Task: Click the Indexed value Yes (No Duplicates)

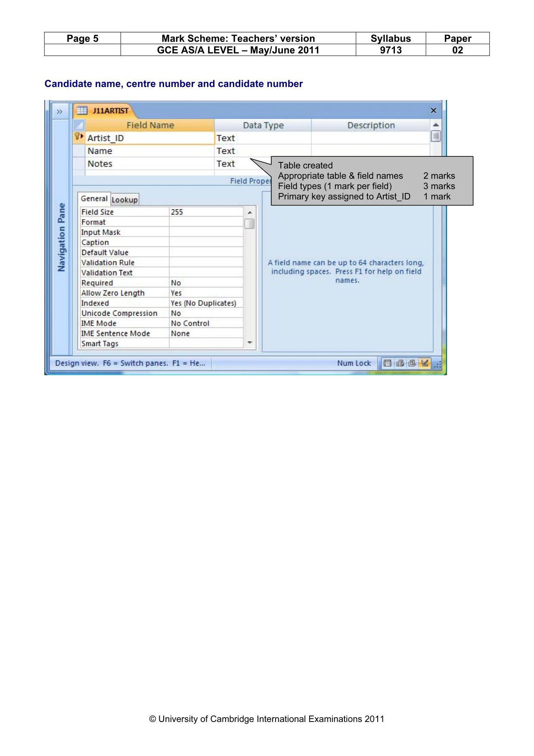Action: point(206,303)
